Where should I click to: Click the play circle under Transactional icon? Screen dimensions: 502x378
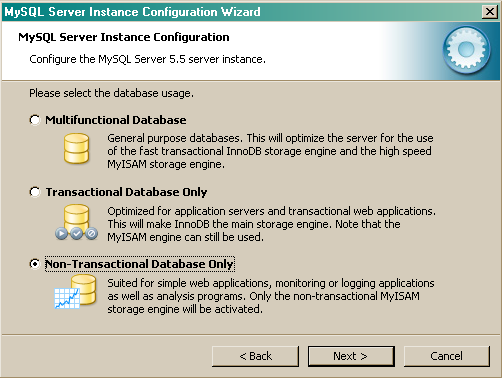tap(61, 233)
